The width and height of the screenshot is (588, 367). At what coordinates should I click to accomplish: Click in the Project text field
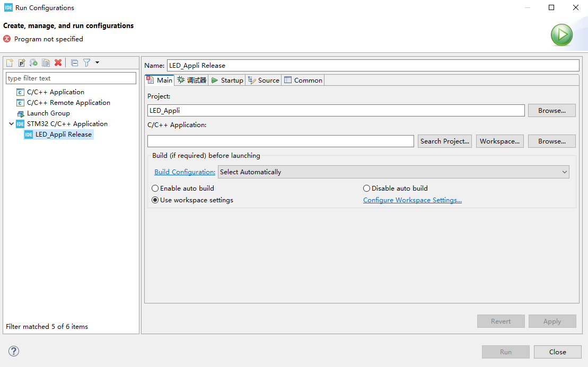(x=336, y=111)
